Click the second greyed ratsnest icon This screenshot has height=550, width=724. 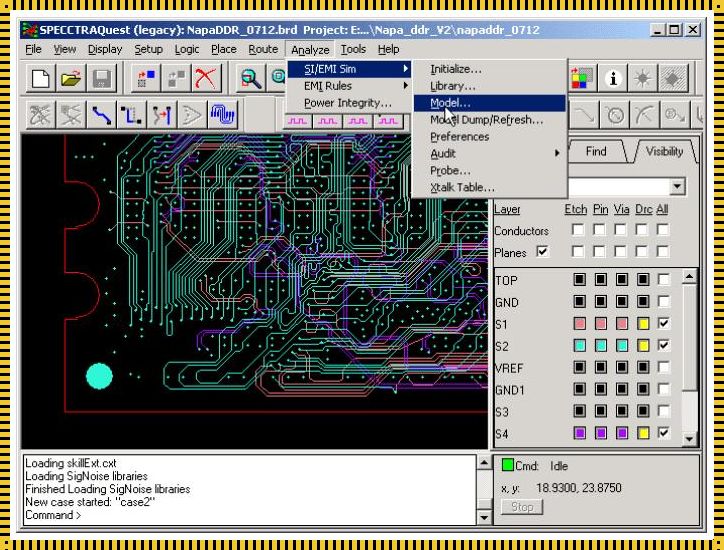point(71,115)
